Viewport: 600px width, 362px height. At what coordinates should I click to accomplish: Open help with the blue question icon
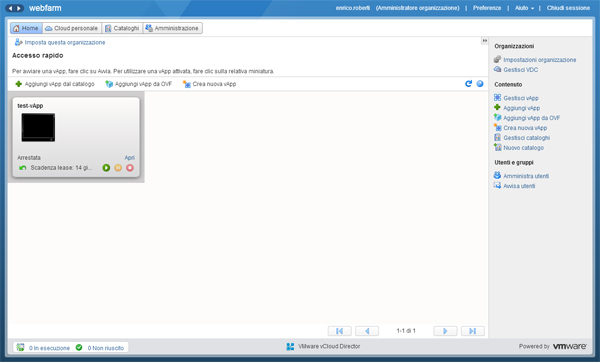(x=480, y=84)
